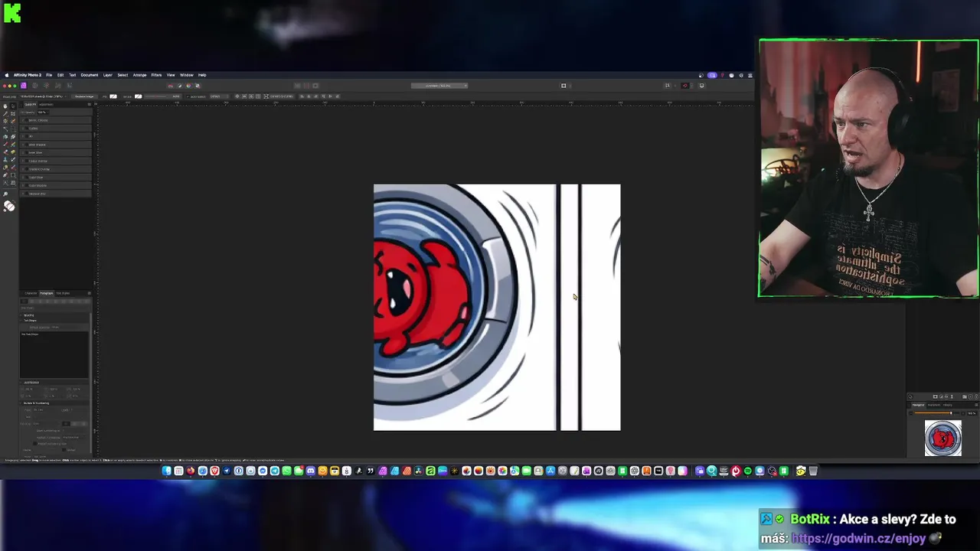Open the Quick FX panel options menu
The height and width of the screenshot is (551, 980).
[89, 104]
